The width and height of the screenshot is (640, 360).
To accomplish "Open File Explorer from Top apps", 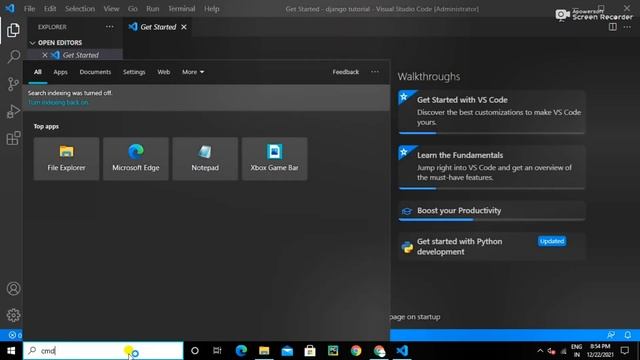I will (67, 159).
